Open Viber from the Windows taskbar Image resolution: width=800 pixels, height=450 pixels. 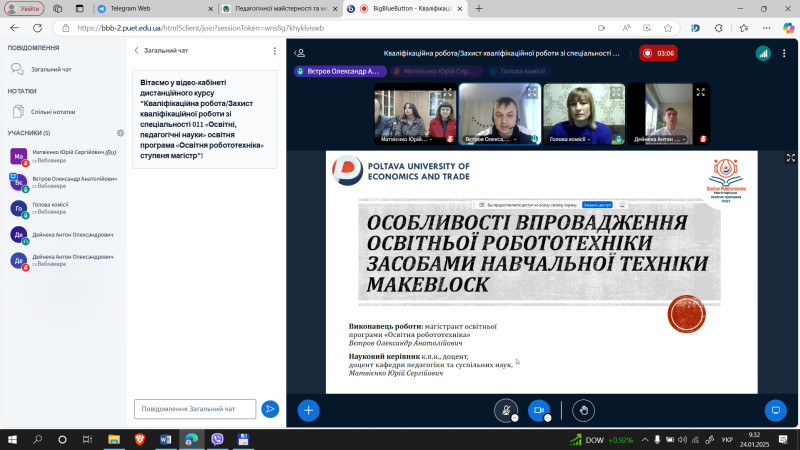tap(217, 439)
